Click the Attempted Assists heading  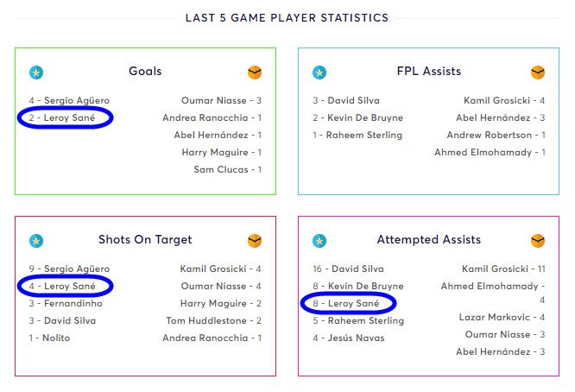pyautogui.click(x=429, y=239)
